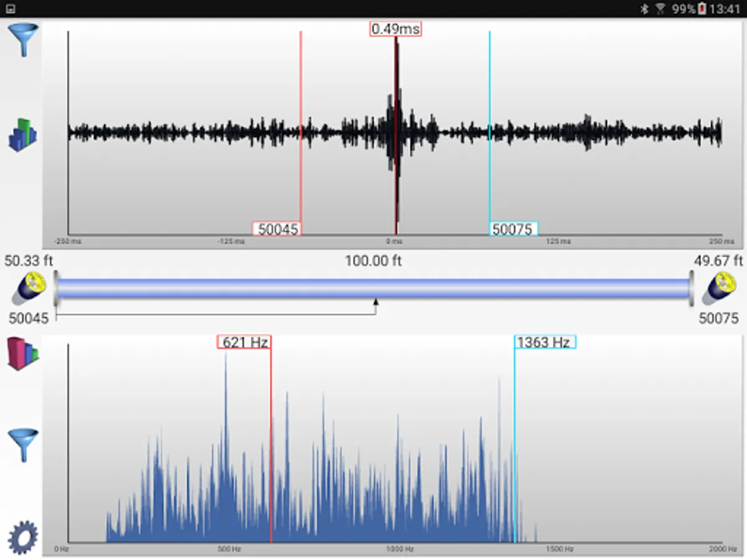Image resolution: width=747 pixels, height=560 pixels.
Task: Select the 1363 Hz high-frequency cutoff marker
Action: (x=545, y=342)
